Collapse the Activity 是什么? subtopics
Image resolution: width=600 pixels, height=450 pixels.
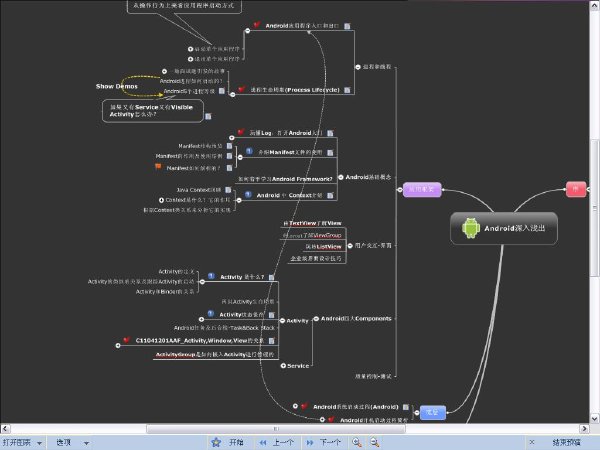[202, 282]
